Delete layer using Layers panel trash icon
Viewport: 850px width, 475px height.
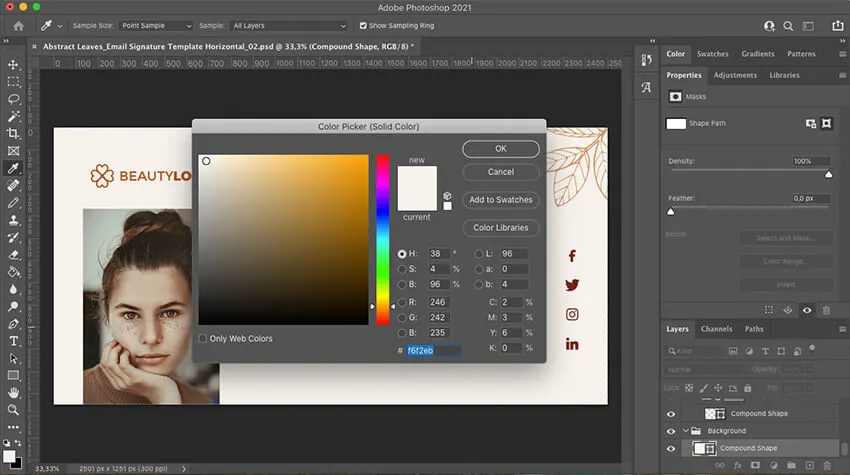tap(827, 465)
